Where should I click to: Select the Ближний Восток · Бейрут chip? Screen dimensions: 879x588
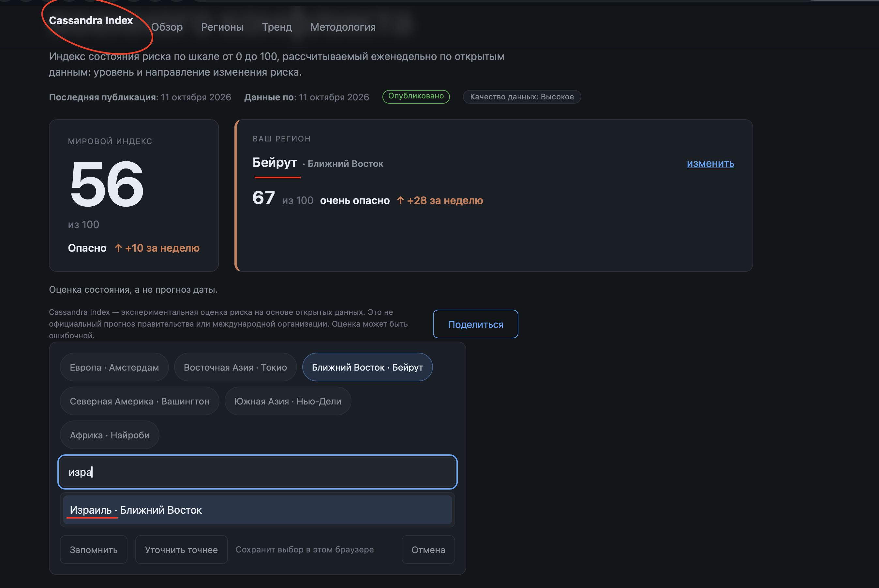[x=367, y=367]
